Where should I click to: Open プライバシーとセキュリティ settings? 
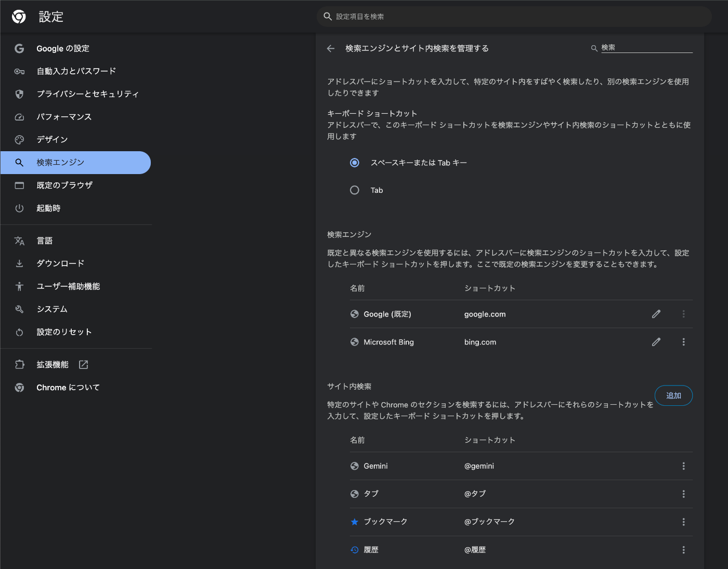(x=75, y=94)
